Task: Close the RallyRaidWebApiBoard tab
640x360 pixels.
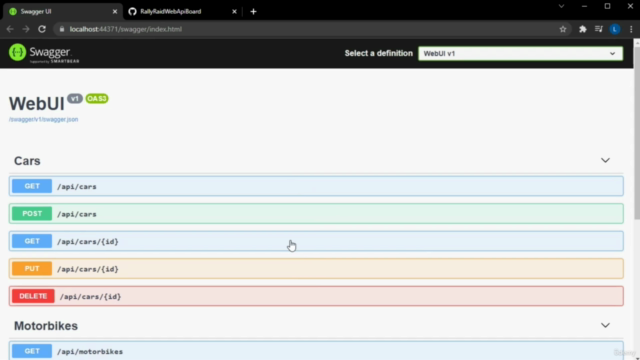Action: [x=234, y=11]
